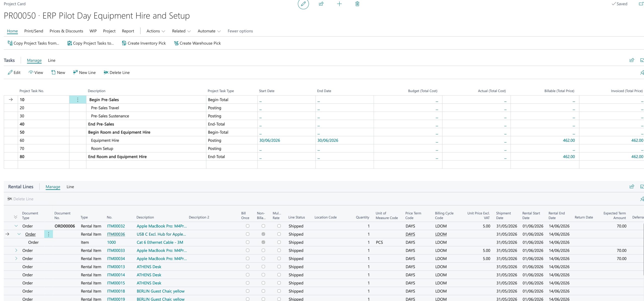Toggle Non-Billable checkbox for ITM00036 row
The image size is (644, 301).
[263, 234]
